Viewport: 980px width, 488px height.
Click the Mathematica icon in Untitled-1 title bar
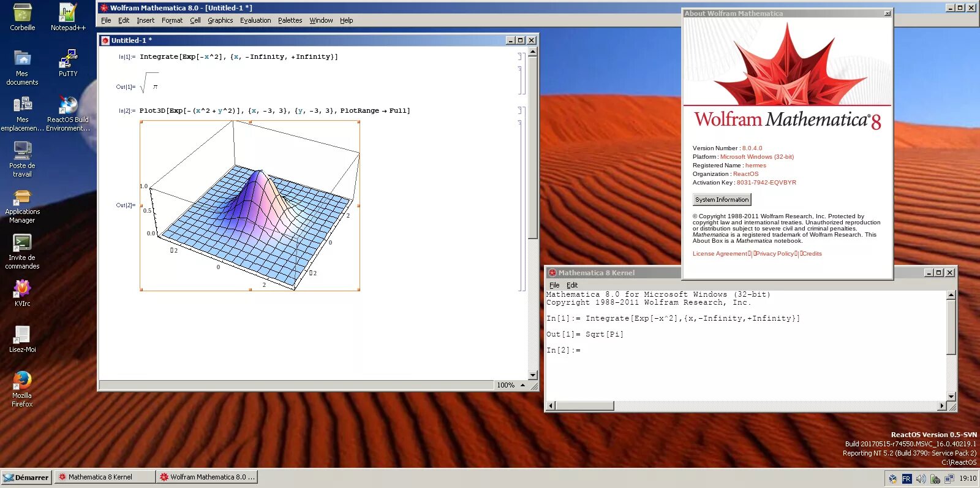pyautogui.click(x=105, y=40)
